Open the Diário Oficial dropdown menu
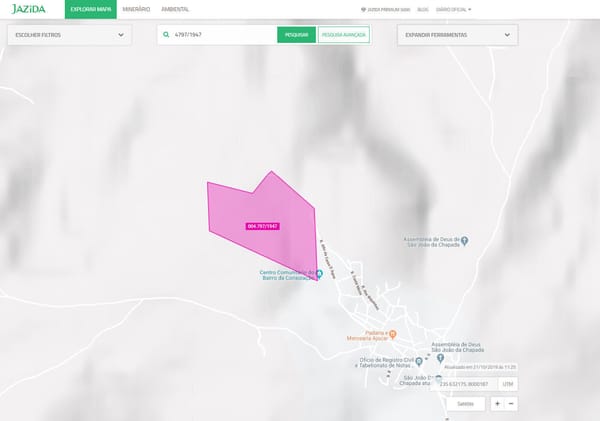 tap(456, 9)
